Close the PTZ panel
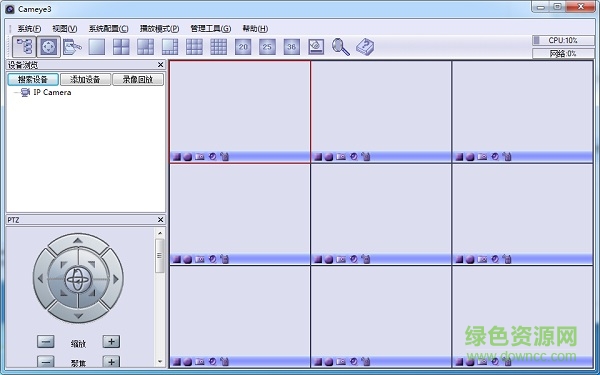The width and height of the screenshot is (600, 375). tap(160, 220)
